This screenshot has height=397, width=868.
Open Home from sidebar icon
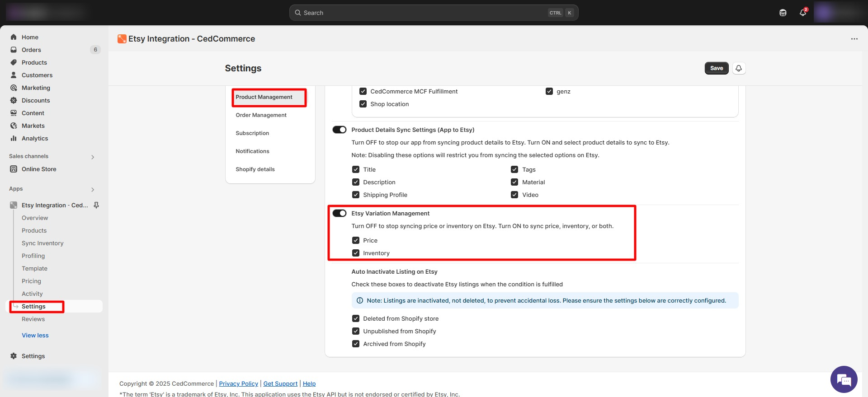(14, 37)
